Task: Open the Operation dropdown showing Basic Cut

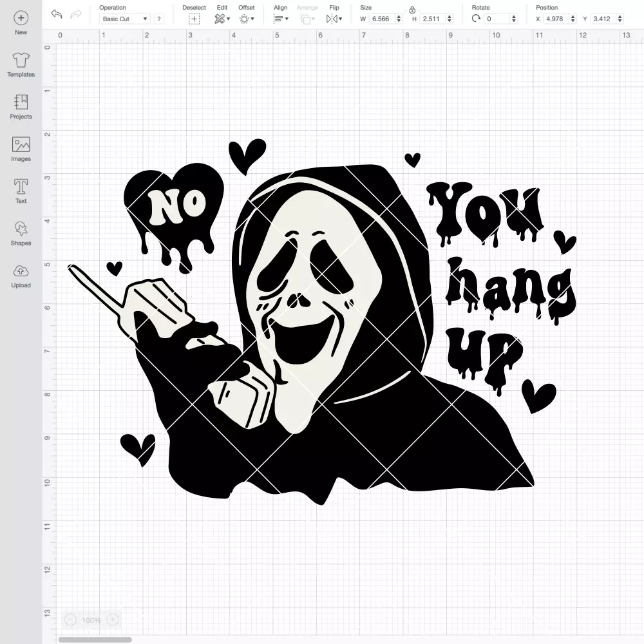Action: pyautogui.click(x=124, y=19)
